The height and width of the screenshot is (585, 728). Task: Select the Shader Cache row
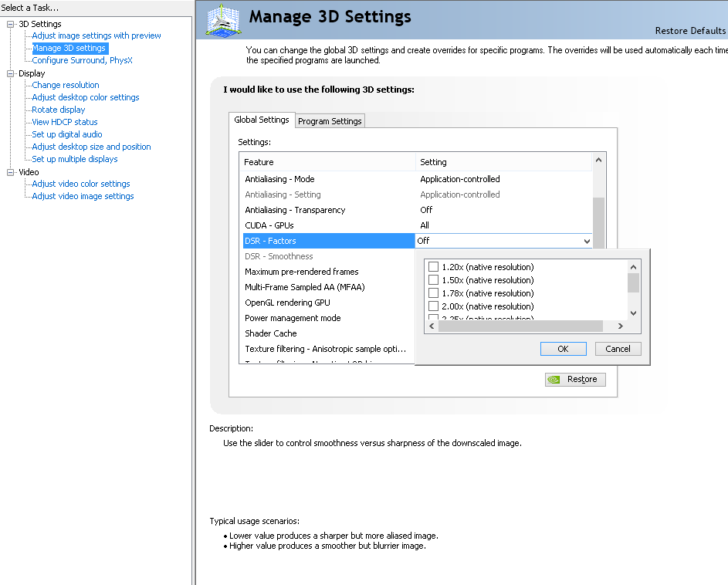[x=329, y=333]
